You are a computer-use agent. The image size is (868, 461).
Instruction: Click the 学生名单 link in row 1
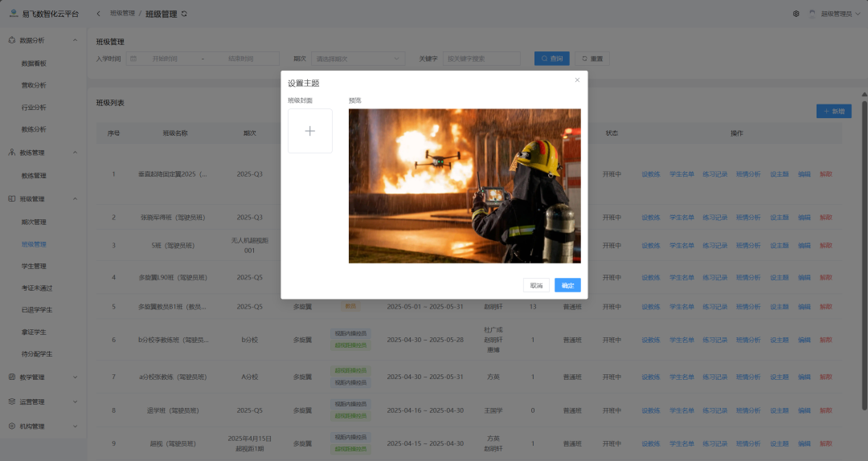pos(682,174)
